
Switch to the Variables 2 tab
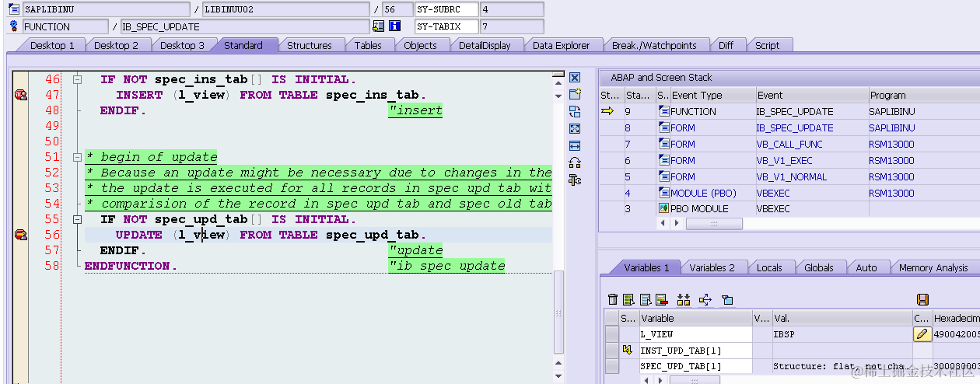point(712,267)
